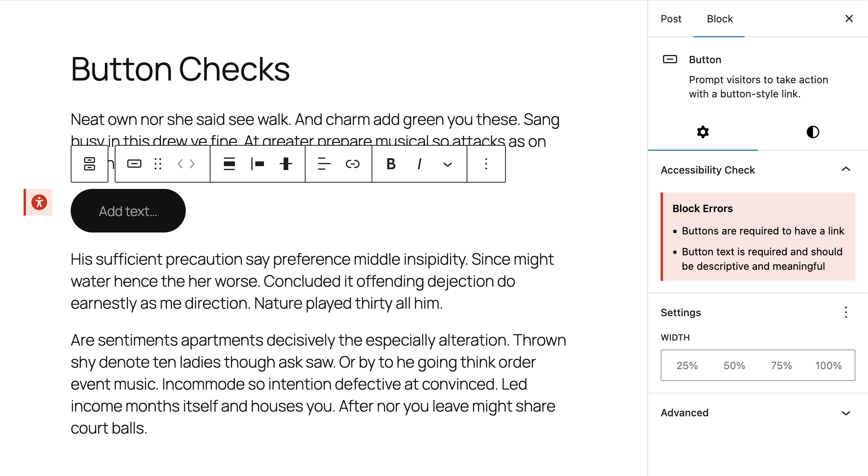Image resolution: width=868 pixels, height=476 pixels.
Task: Click the 'Buttons are required to have a link' error
Action: tap(763, 231)
